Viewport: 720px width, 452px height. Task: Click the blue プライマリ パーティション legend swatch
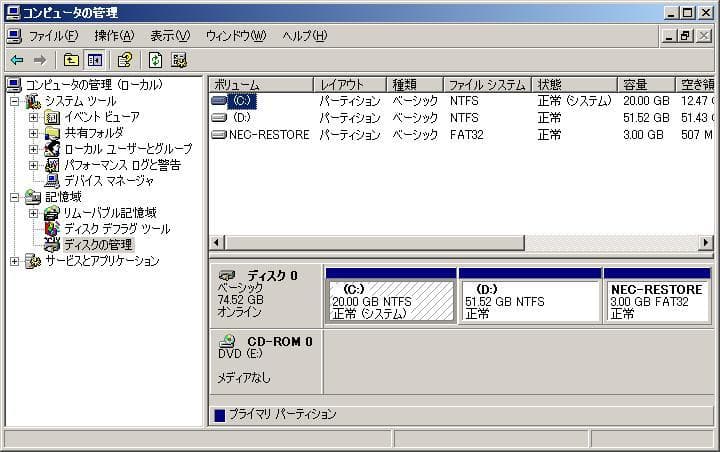point(220,415)
